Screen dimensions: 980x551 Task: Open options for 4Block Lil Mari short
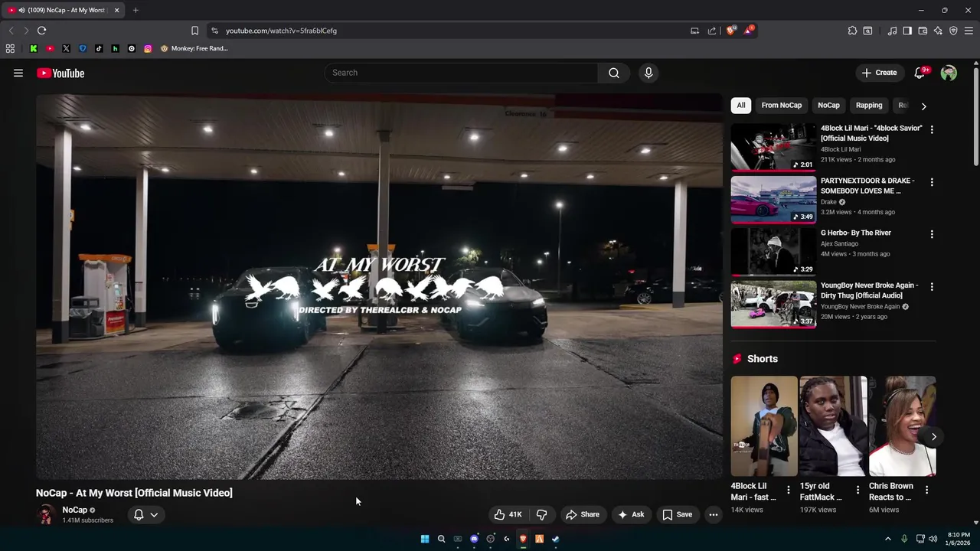(789, 490)
